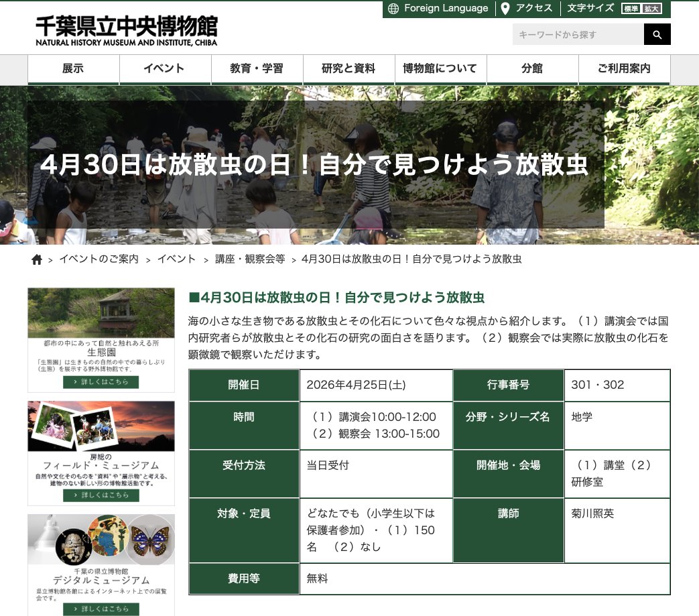
Task: Click the home icon in the breadcrumb
Action: 37,259
